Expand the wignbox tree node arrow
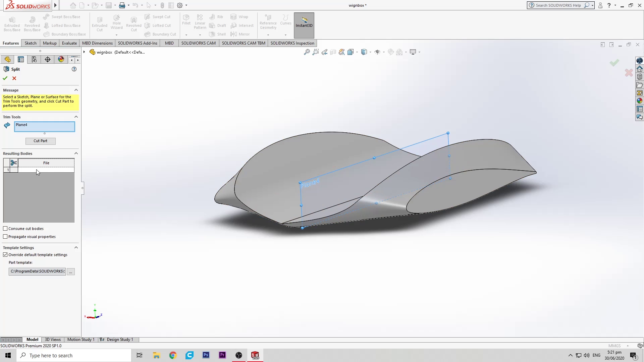Viewport: 644px width, 362px height. pyautogui.click(x=84, y=52)
